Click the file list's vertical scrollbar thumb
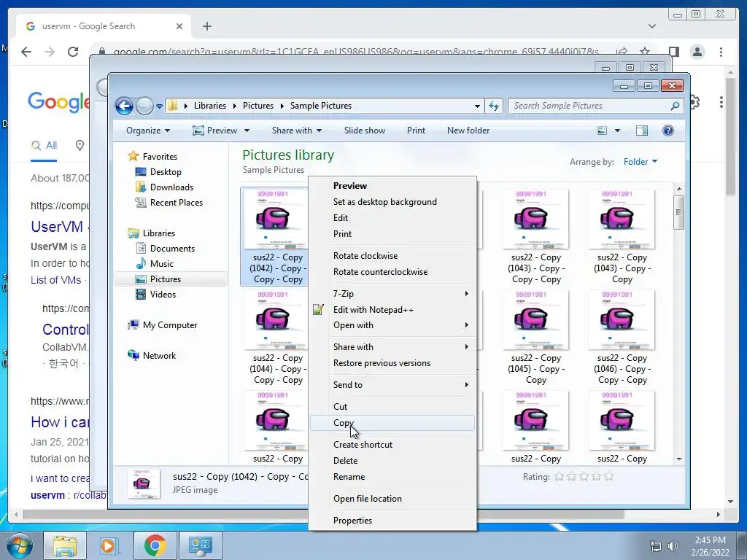Image resolution: width=747 pixels, height=560 pixels. click(679, 212)
